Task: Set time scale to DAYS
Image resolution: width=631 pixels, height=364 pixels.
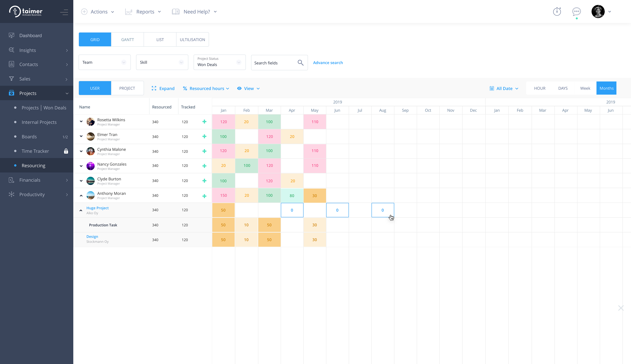Action: pos(563,88)
